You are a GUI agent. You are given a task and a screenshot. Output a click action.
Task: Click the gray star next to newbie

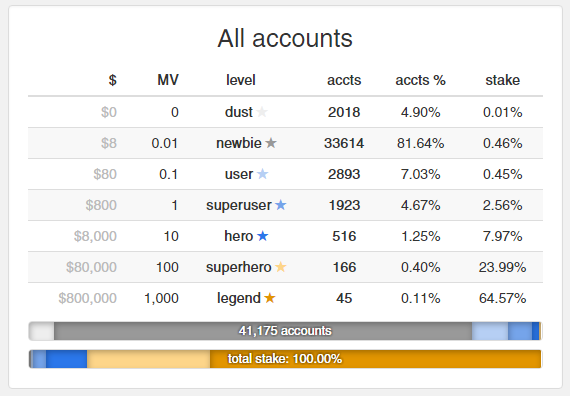pos(271,143)
